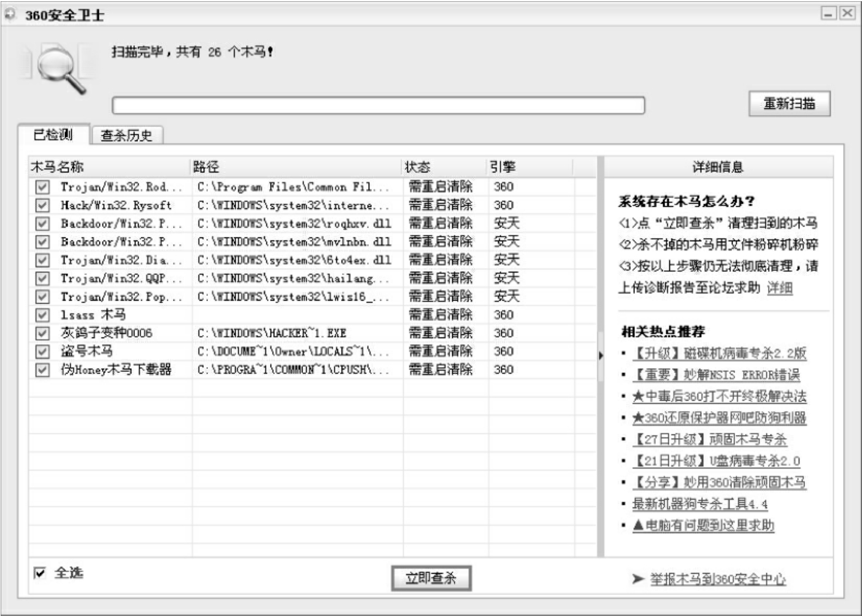The image size is (862, 616).
Task: Select the Hack/Win32.Rysoft trojan name
Action: point(116,205)
